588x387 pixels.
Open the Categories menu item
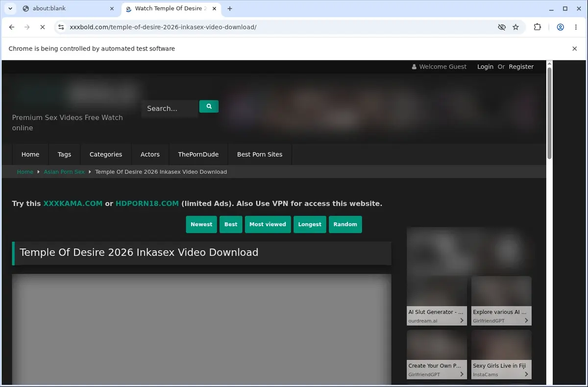click(106, 154)
